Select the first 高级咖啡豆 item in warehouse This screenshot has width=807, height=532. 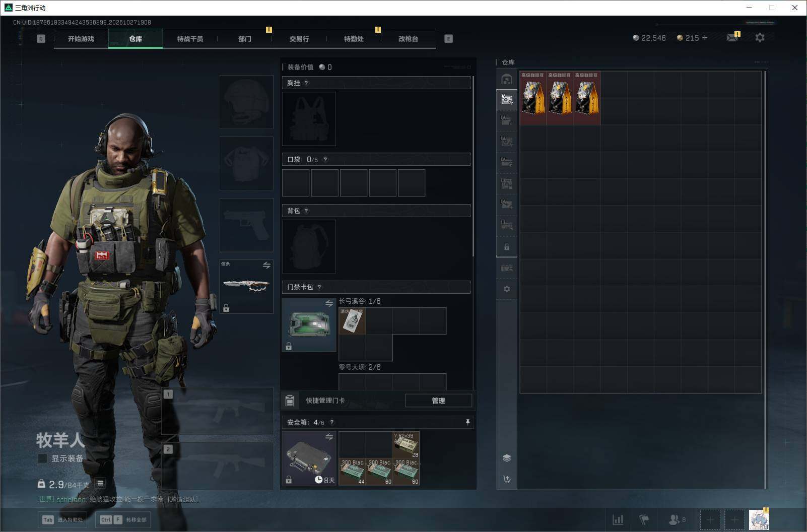(533, 98)
